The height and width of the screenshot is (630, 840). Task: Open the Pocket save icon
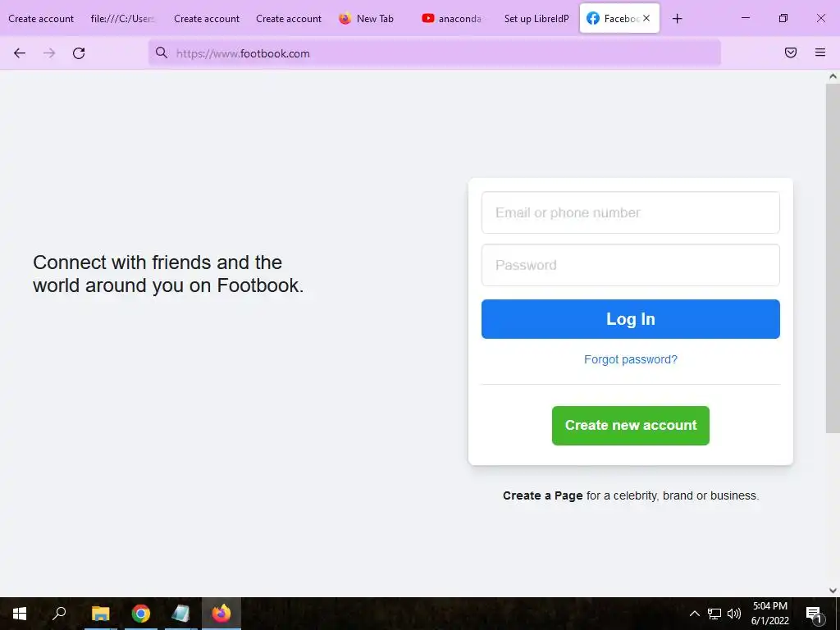pyautogui.click(x=791, y=52)
